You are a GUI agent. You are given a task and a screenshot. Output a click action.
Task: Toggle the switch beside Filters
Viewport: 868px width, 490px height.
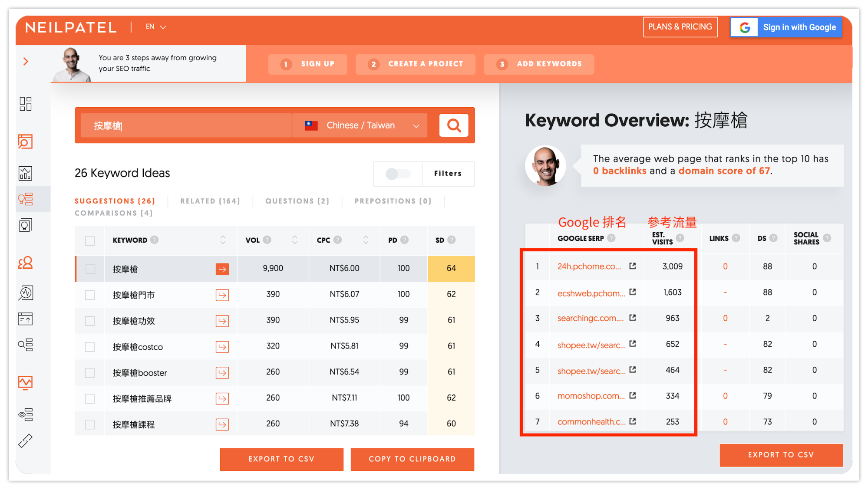click(x=398, y=174)
